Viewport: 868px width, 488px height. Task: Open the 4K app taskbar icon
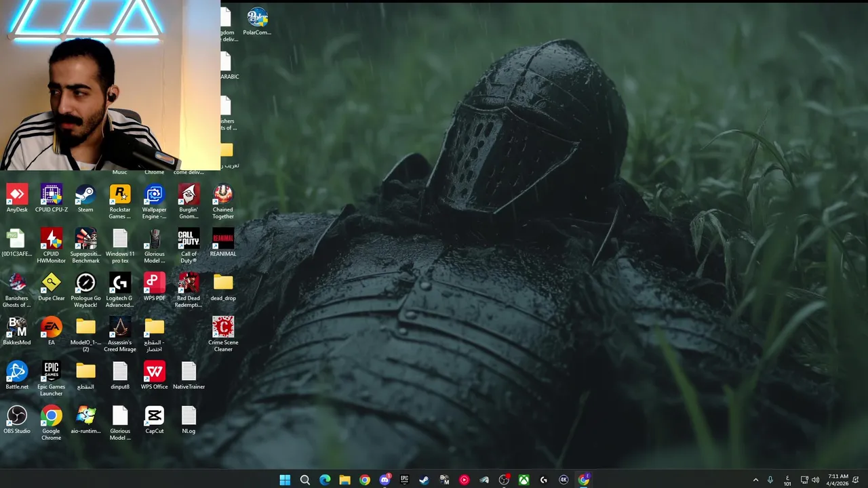[x=564, y=480]
